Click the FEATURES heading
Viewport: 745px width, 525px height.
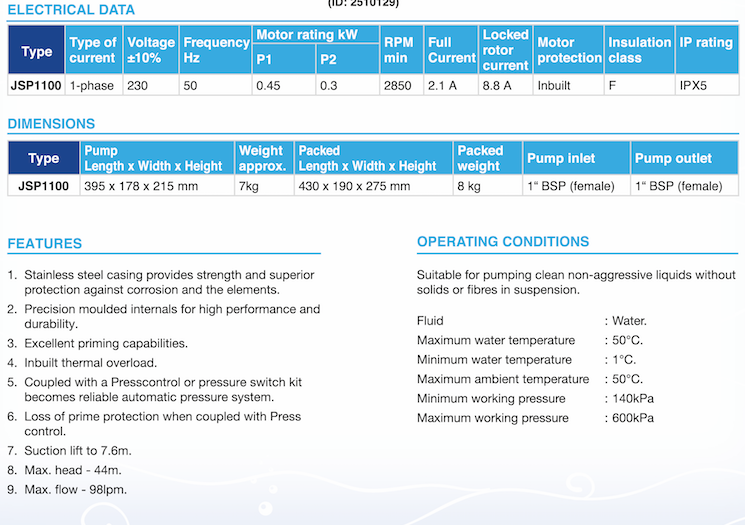45,244
